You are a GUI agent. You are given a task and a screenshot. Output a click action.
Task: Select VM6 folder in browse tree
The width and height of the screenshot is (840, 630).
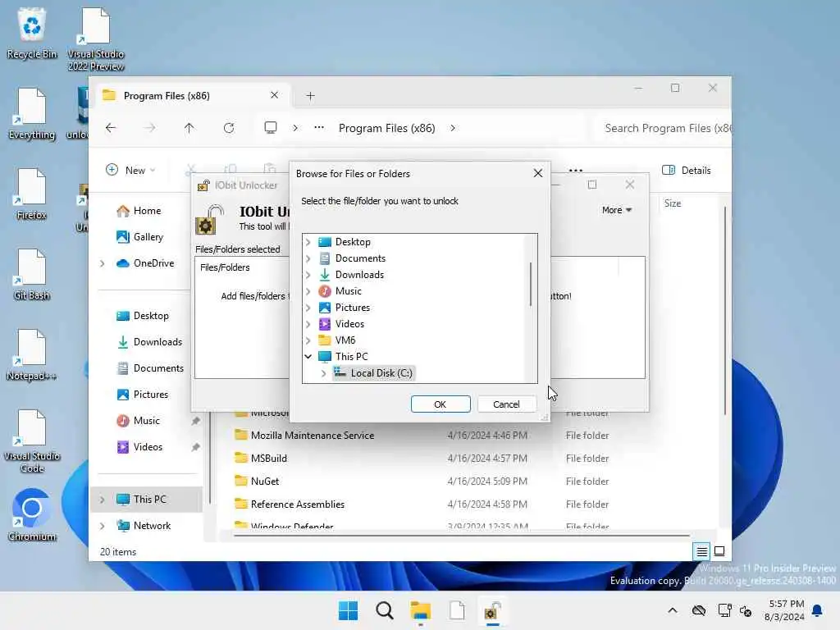pyautogui.click(x=345, y=340)
